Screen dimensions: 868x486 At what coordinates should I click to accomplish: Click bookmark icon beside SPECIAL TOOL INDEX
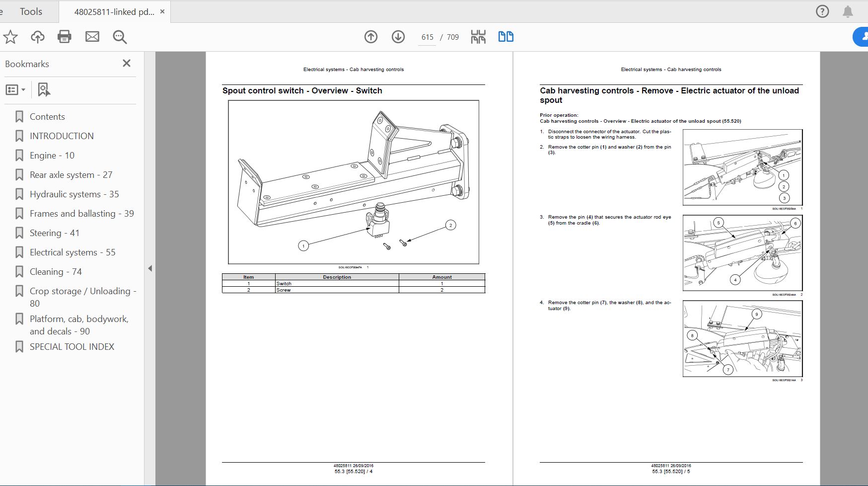coord(19,347)
